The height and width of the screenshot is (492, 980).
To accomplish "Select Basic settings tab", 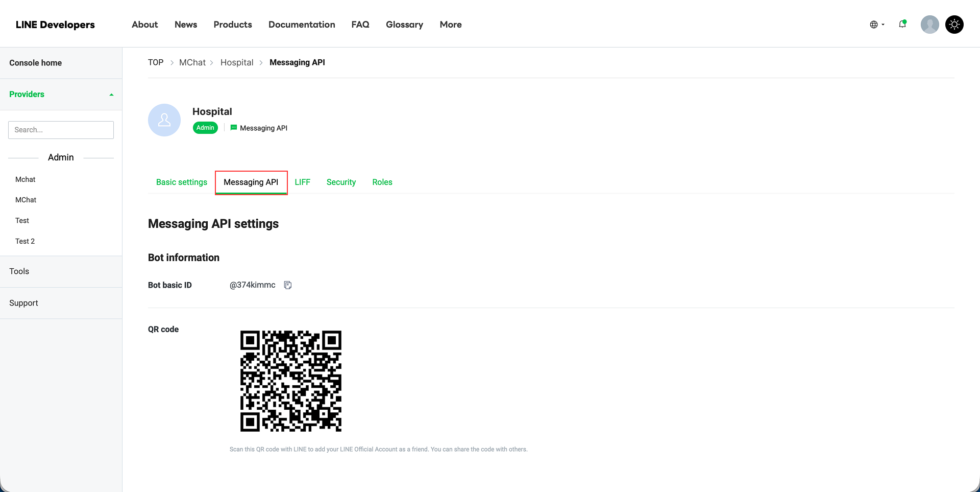I will click(x=181, y=182).
